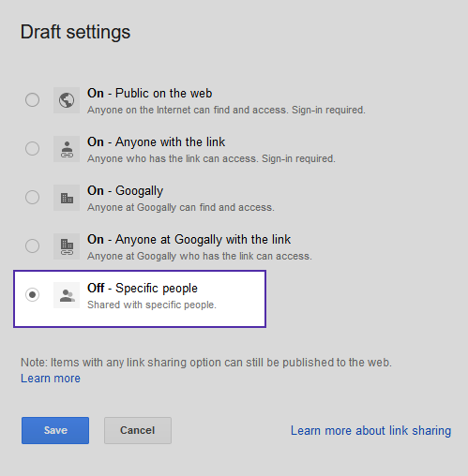
Task: Click the 'On - Public on the web' label
Action: (x=150, y=94)
